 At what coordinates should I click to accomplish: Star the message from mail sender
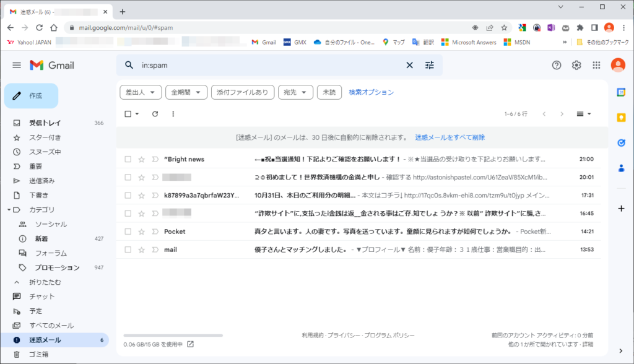(142, 250)
